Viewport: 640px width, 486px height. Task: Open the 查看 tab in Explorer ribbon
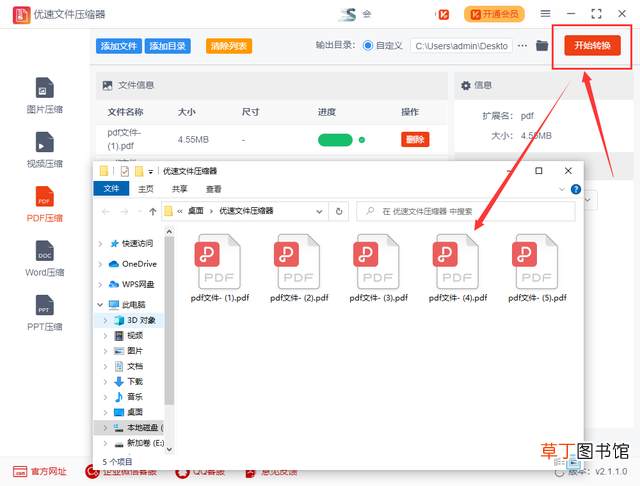(213, 189)
